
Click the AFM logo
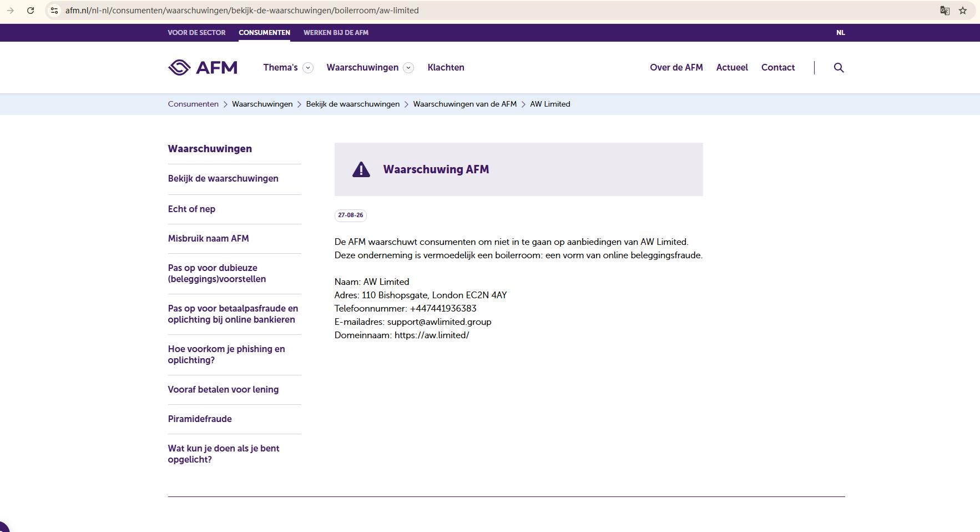pos(203,67)
